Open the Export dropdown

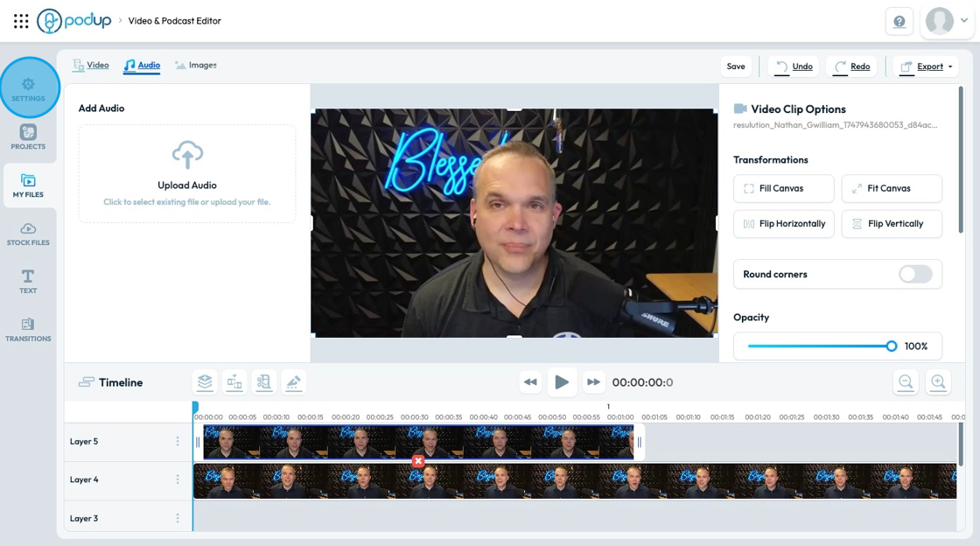click(x=926, y=66)
